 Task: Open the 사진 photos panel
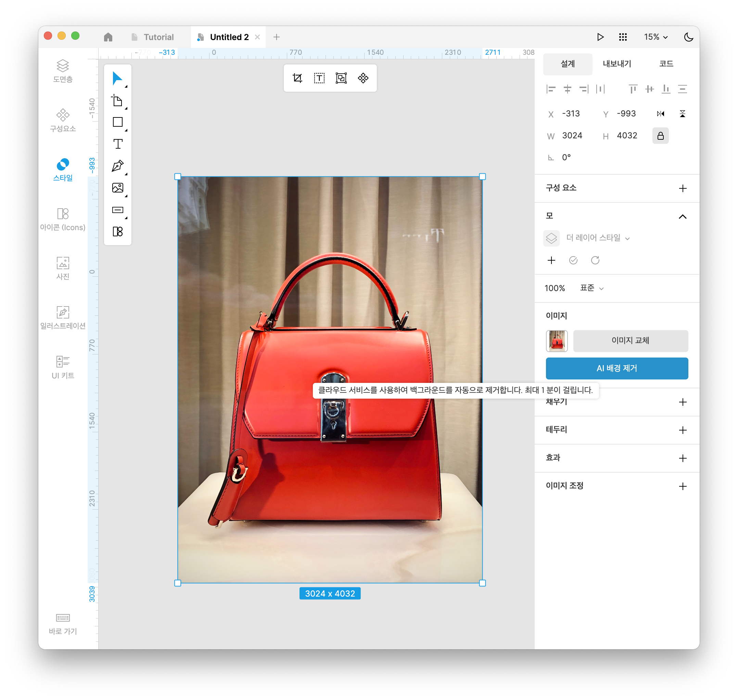pyautogui.click(x=63, y=268)
